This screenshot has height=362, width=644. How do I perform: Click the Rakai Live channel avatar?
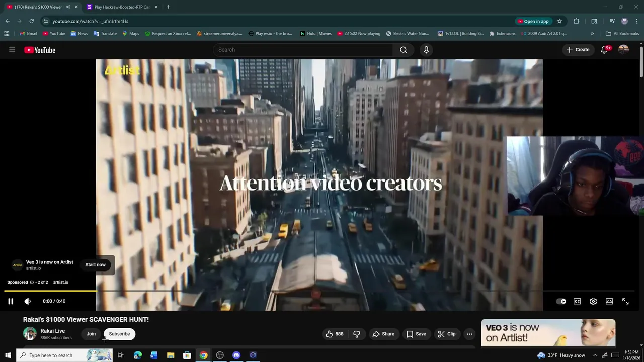pos(30,334)
